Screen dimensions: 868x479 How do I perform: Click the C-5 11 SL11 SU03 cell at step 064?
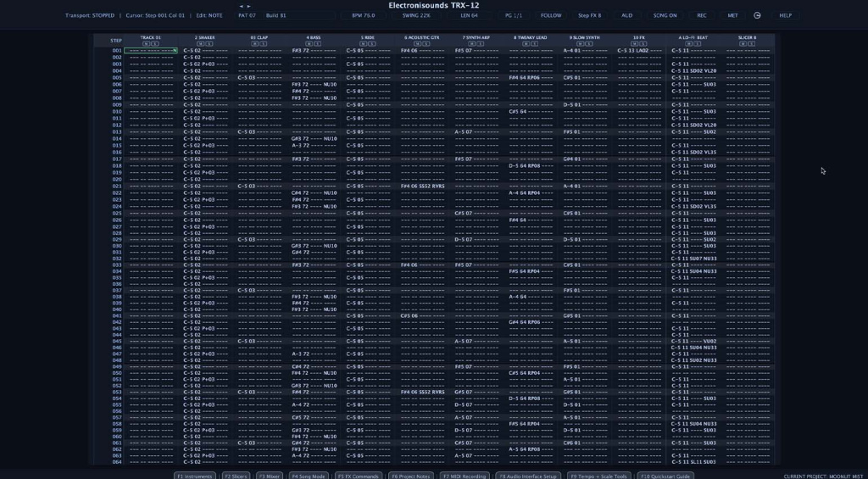(693, 462)
